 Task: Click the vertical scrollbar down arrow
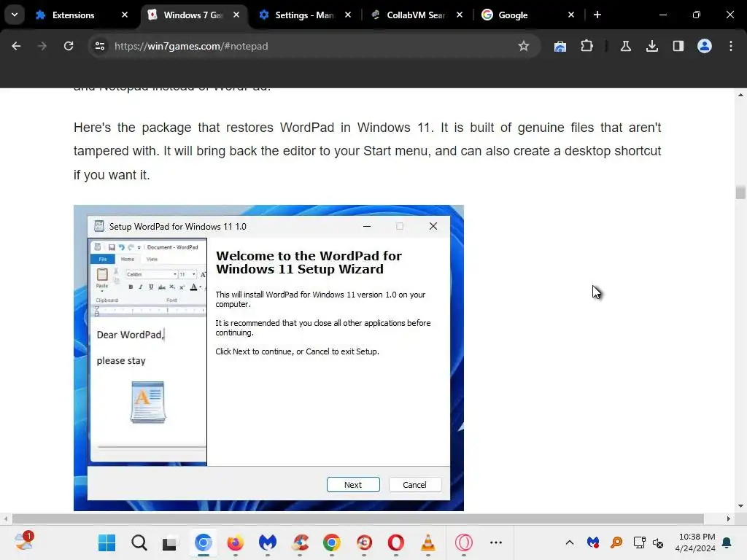coord(740,506)
